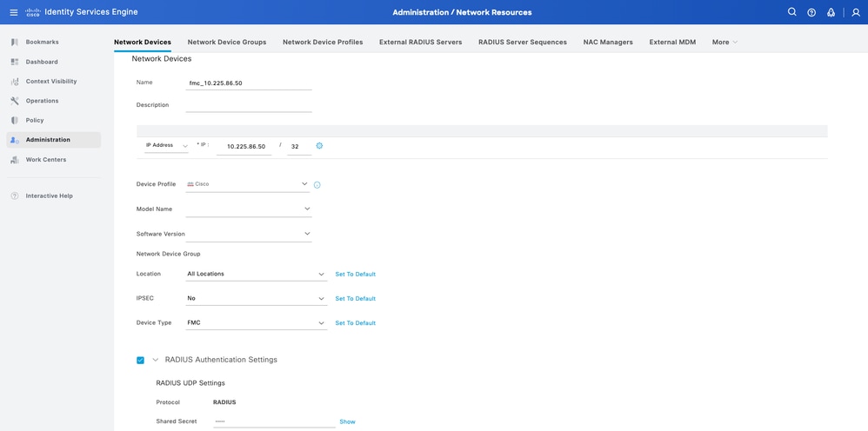This screenshot has width=868, height=431.
Task: Click the Administration / Network Resources title
Action: pos(462,12)
